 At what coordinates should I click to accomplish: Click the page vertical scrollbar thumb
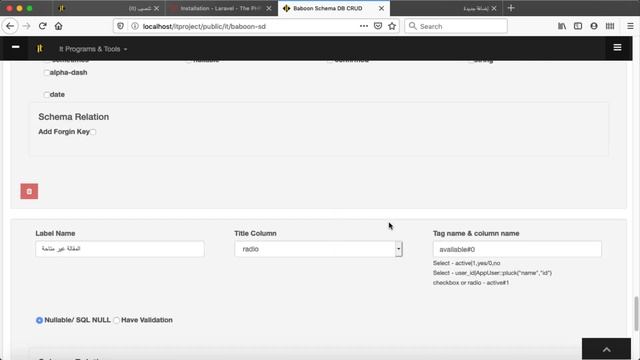pos(636,313)
